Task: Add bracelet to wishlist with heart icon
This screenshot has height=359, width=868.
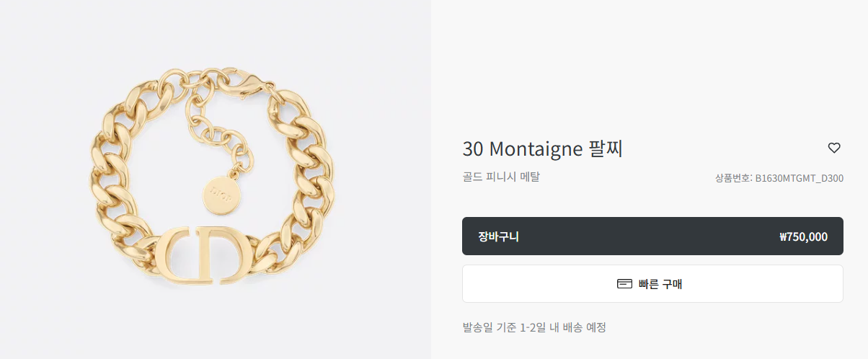Action: pyautogui.click(x=834, y=148)
